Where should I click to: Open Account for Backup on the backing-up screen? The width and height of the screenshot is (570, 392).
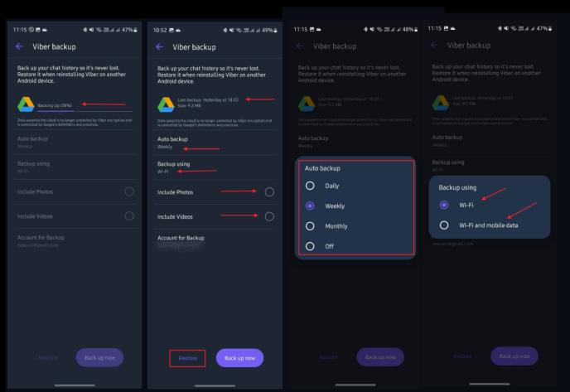[x=75, y=240]
